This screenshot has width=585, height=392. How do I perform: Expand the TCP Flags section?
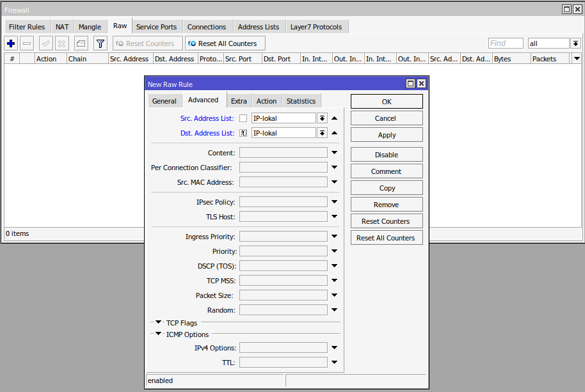[159, 322]
